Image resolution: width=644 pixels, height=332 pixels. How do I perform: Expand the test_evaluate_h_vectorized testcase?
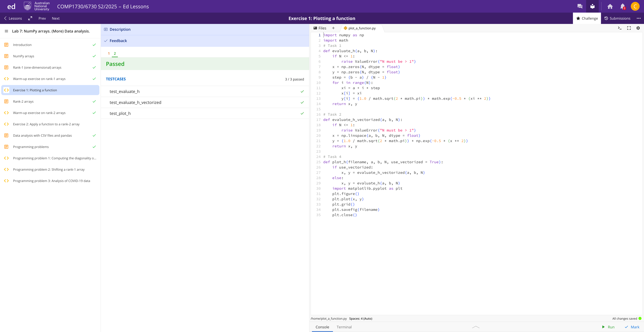[x=205, y=102]
